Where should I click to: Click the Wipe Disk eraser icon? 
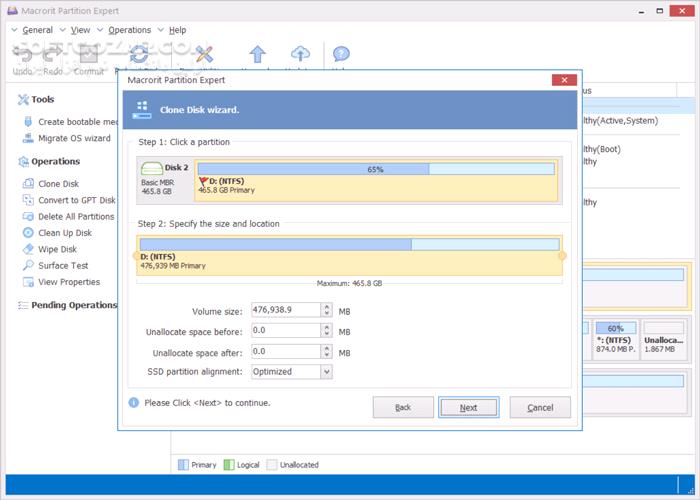tap(28, 249)
